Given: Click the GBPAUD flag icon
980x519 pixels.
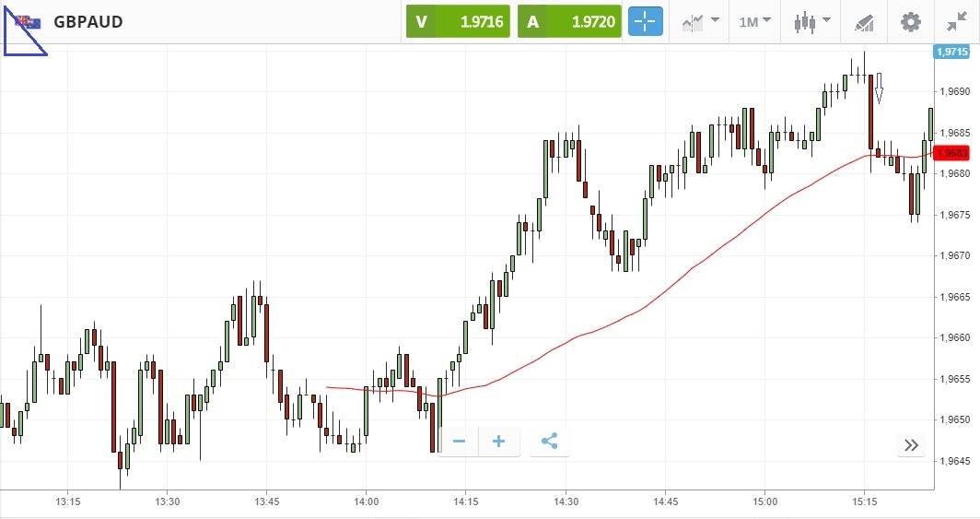Looking at the screenshot, I should tap(28, 21).
